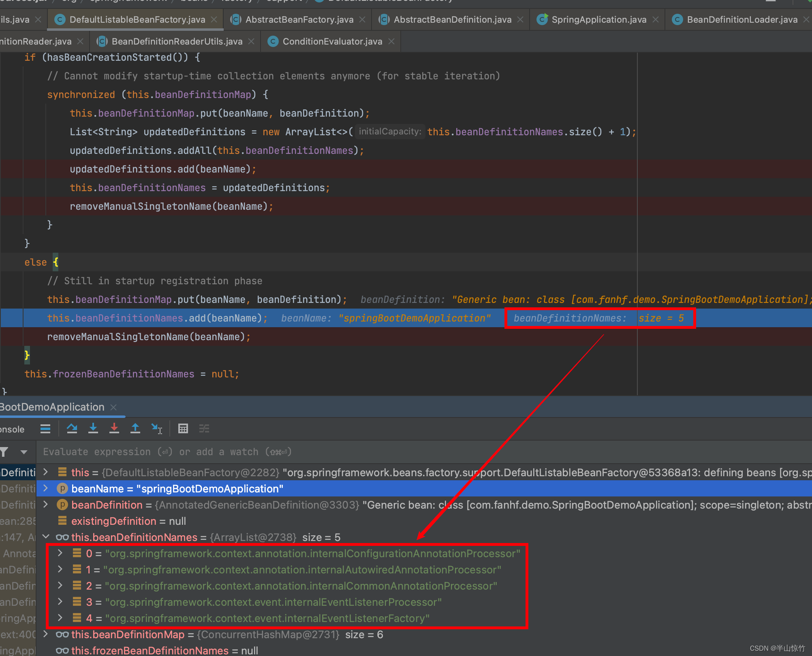This screenshot has height=656, width=812.
Task: Click the class icon on DefaultListableBeanFactory.java tab
Action: tap(60, 19)
